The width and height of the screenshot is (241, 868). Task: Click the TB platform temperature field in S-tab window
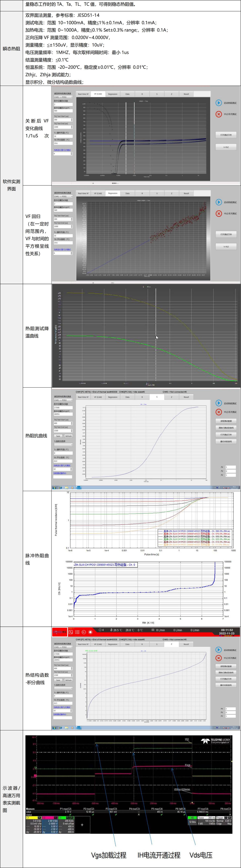pyautogui.click(x=63, y=461)
